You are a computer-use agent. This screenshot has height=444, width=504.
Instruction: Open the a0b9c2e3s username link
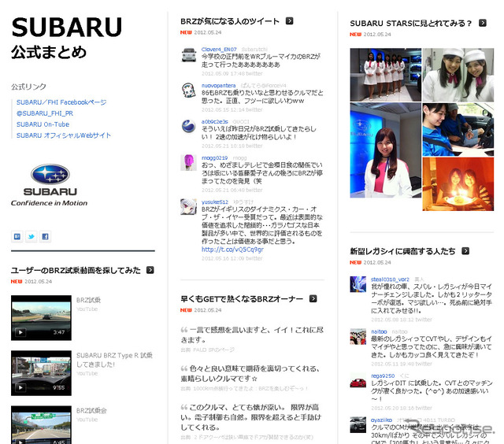click(215, 121)
